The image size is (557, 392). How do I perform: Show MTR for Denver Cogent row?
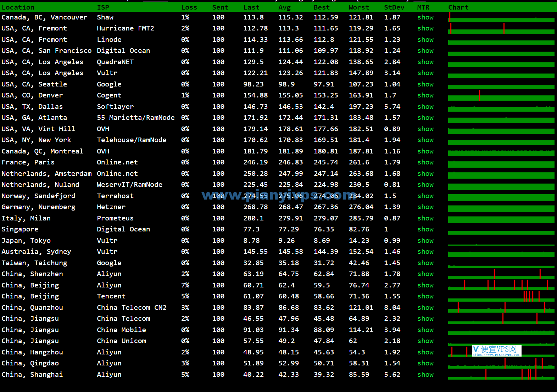(x=425, y=95)
